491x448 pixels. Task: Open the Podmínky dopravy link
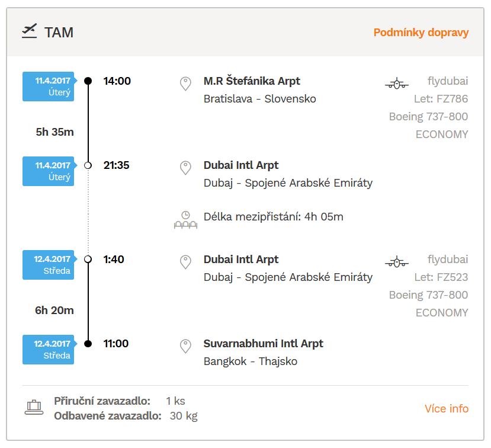click(421, 33)
